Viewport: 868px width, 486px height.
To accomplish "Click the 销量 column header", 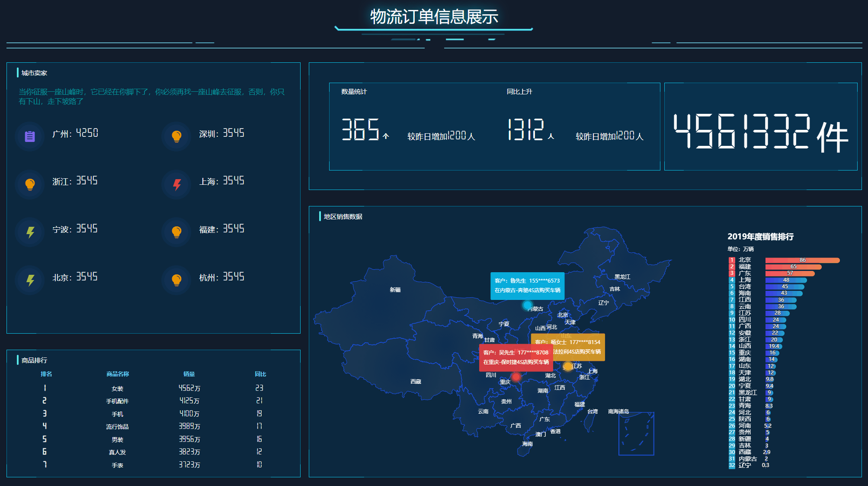I will [189, 374].
